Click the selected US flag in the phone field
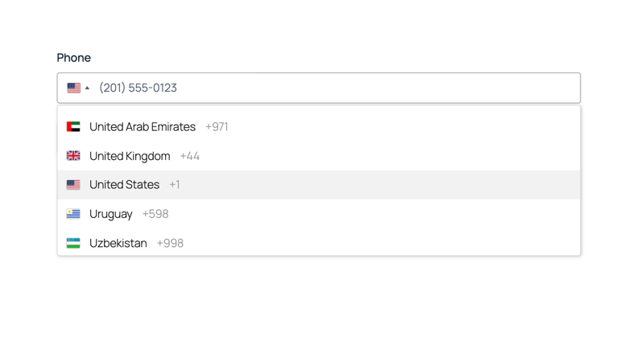Image resolution: width=644 pixels, height=345 pixels. (74, 88)
